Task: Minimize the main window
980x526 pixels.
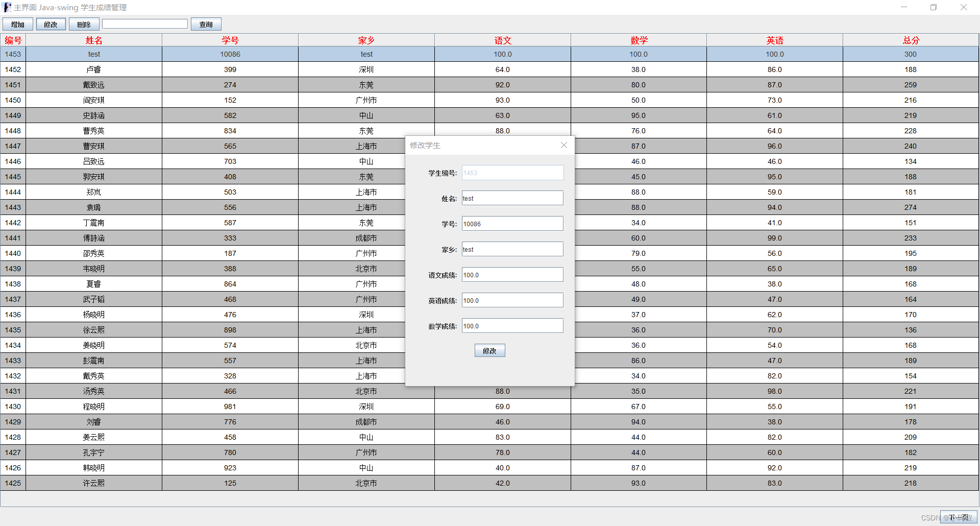Action: tap(904, 7)
